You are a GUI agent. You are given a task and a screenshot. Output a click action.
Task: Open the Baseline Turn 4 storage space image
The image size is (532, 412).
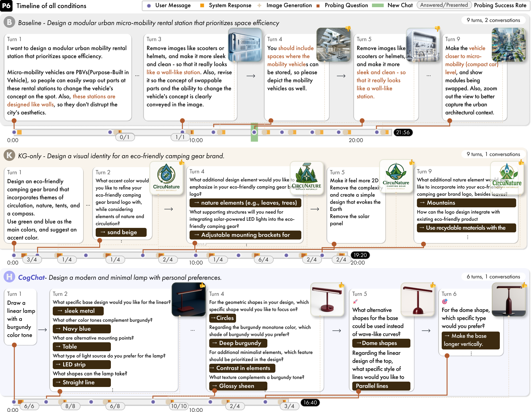coord(334,45)
